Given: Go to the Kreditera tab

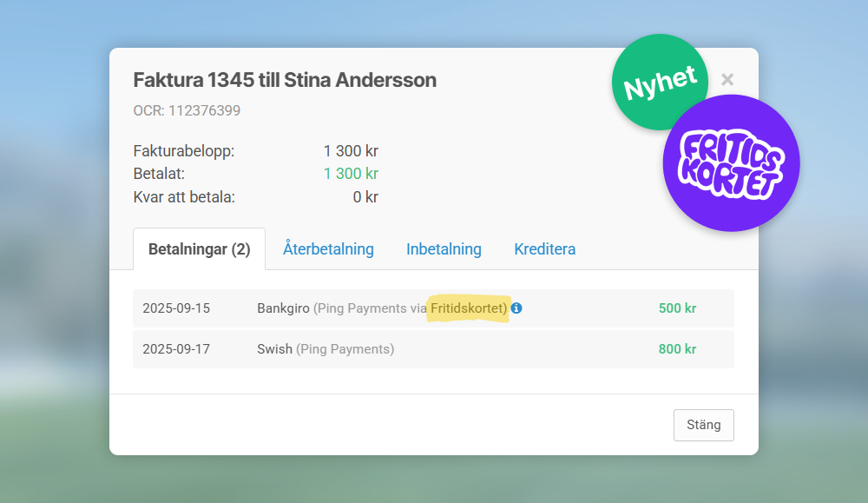Looking at the screenshot, I should [x=544, y=249].
